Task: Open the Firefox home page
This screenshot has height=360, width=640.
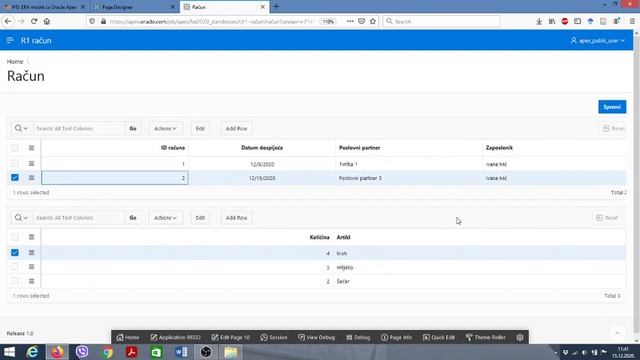Action: [x=47, y=21]
